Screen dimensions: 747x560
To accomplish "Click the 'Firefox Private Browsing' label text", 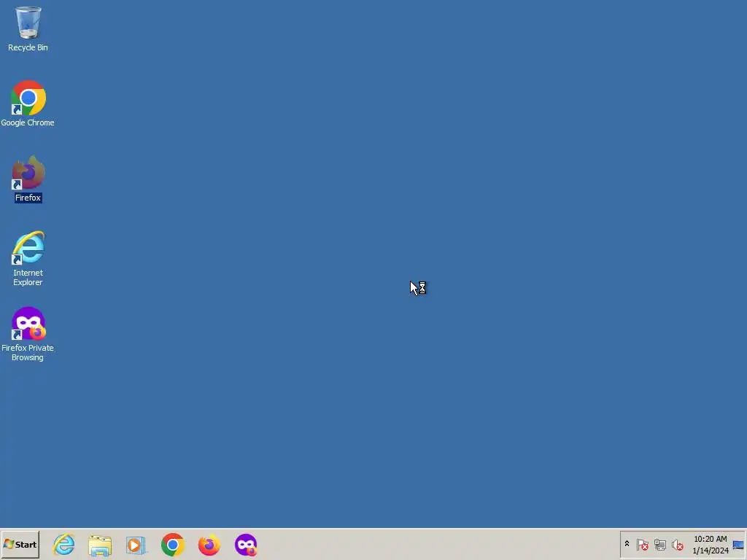I will [28, 353].
